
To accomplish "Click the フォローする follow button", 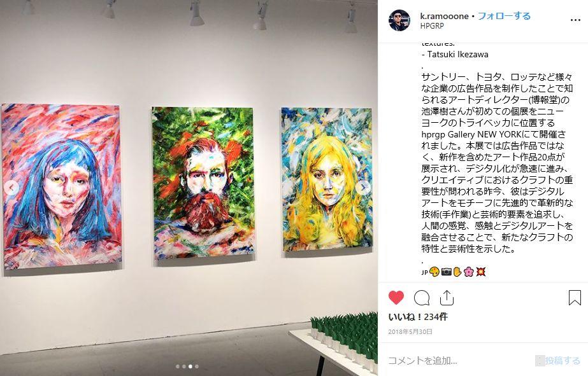I will coord(504,16).
